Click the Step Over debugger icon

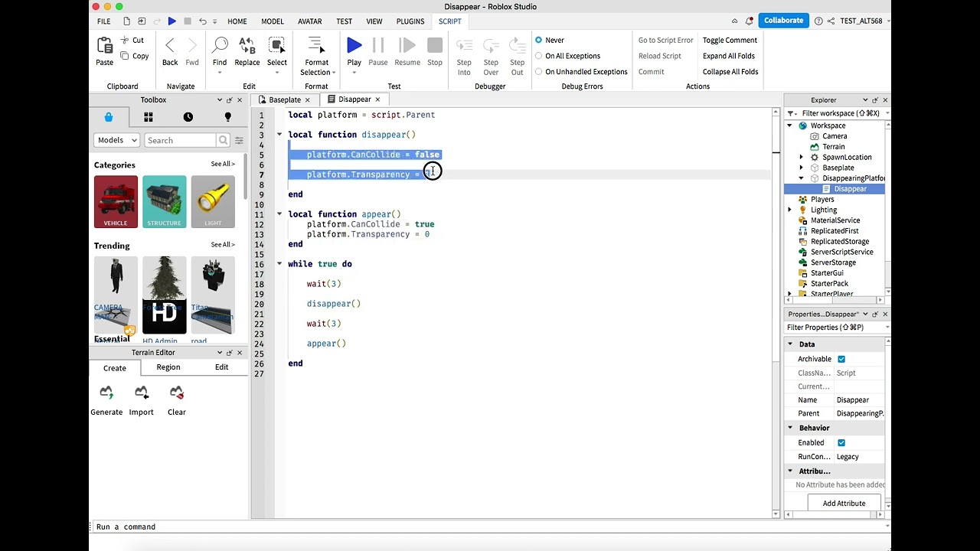(491, 46)
